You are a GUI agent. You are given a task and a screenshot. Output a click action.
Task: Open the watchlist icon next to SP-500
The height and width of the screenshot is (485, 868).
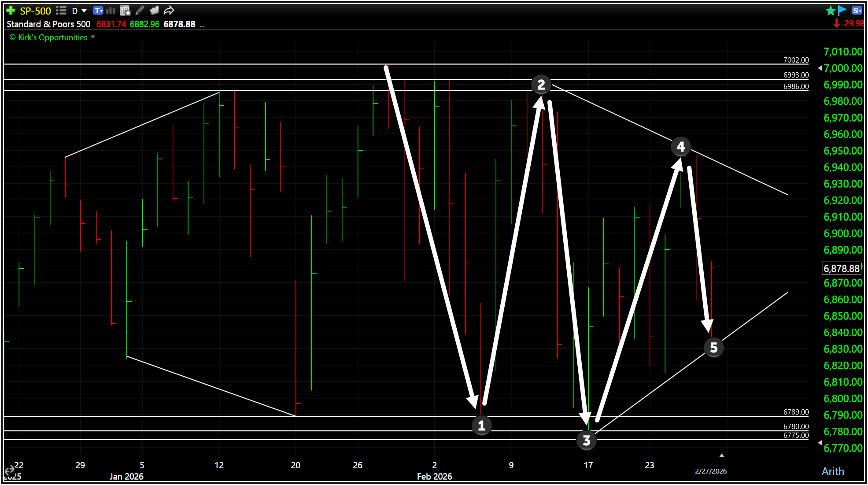click(x=61, y=11)
